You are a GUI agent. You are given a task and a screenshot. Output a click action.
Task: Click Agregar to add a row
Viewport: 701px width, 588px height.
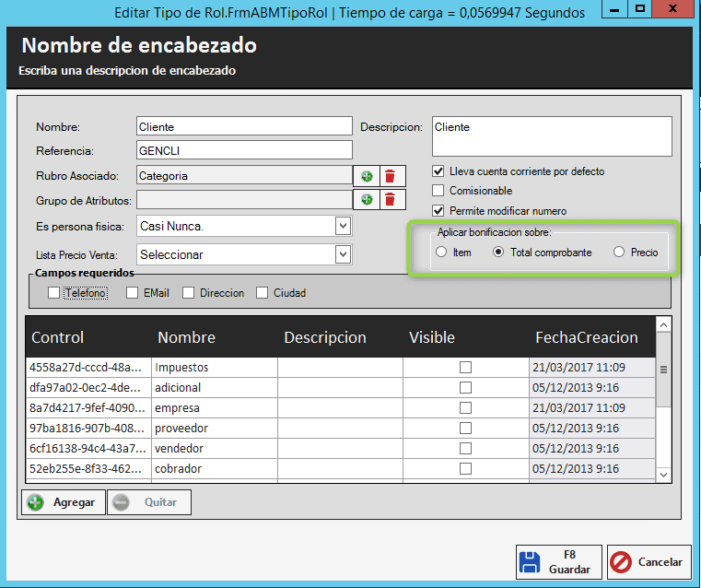pos(63,502)
